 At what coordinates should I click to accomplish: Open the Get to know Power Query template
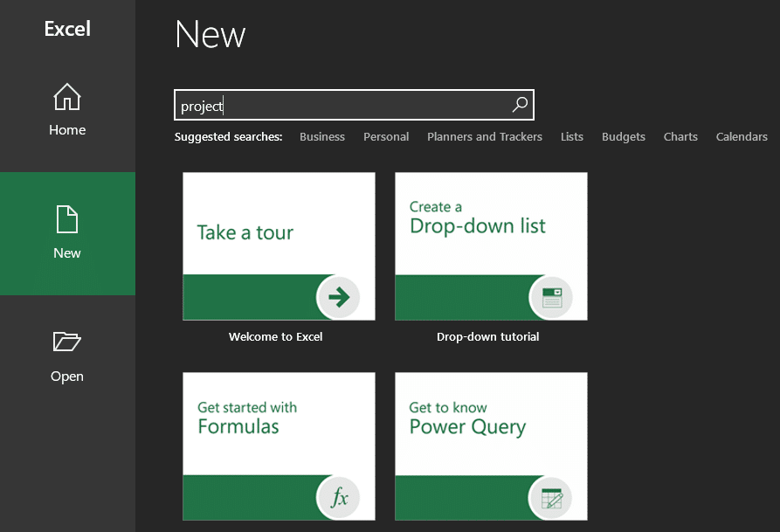492,446
